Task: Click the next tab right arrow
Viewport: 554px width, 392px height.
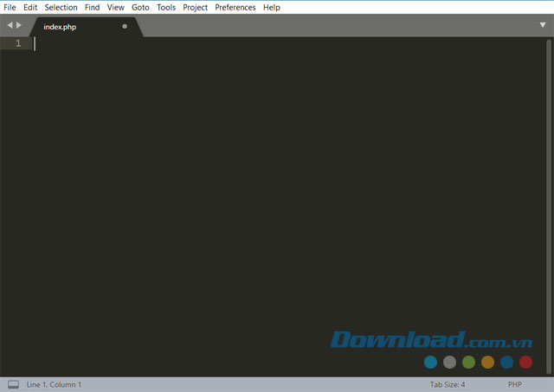Action: 19,25
